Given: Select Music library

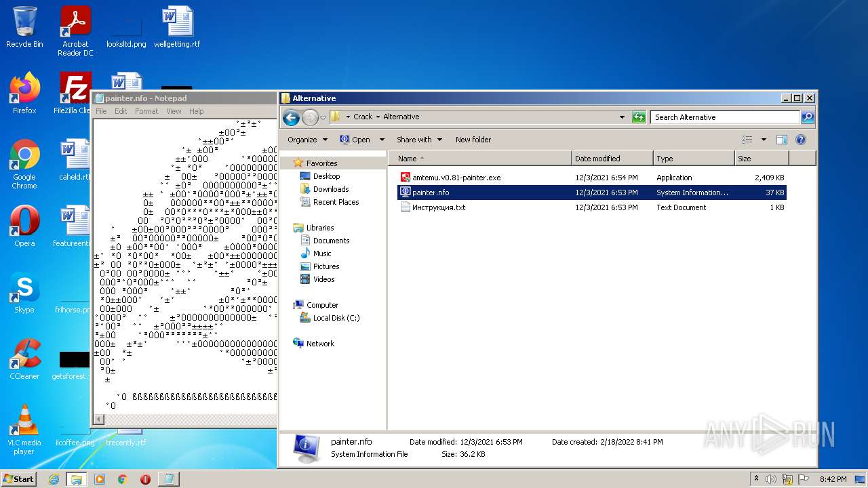Looking at the screenshot, I should pyautogui.click(x=315, y=253).
